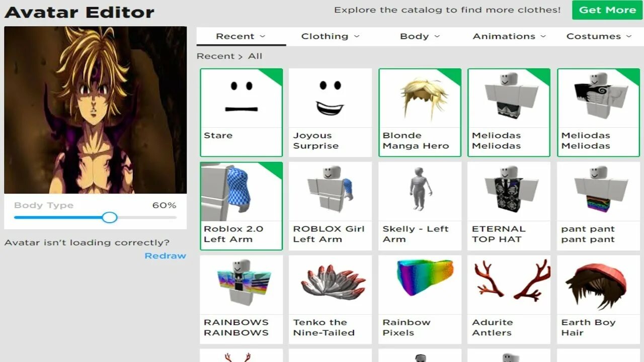Expand the Costumes dropdown chevron

tap(629, 36)
